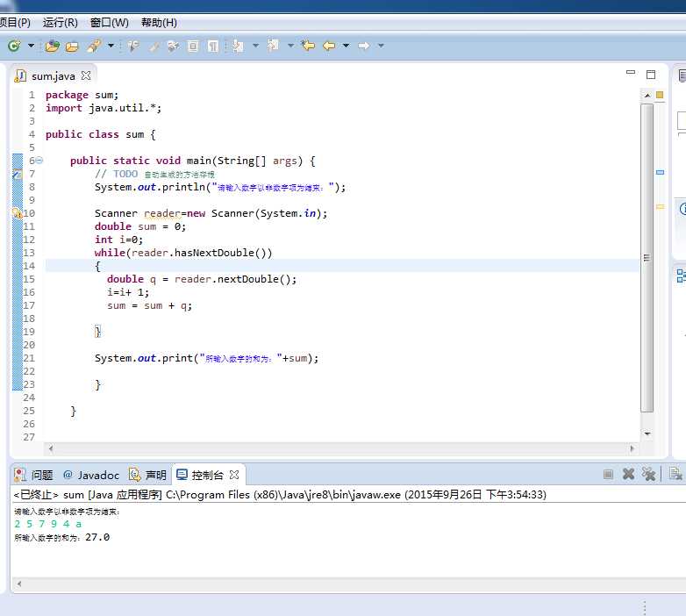Image resolution: width=686 pixels, height=616 pixels.
Task: Click the Remove Launch X icon
Action: pyautogui.click(x=628, y=474)
